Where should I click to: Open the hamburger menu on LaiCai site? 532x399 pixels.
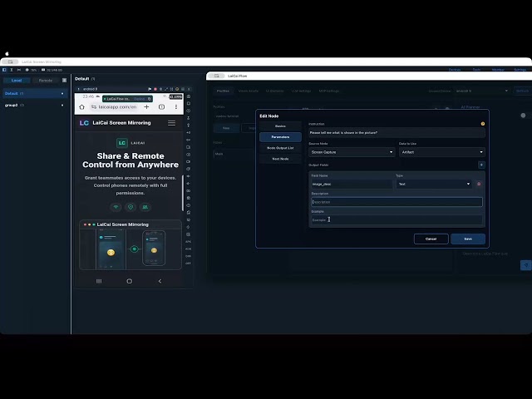coord(172,123)
